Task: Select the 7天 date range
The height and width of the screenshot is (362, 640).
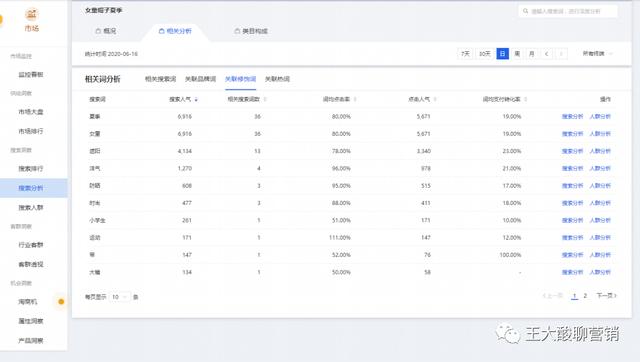Action: [x=465, y=54]
